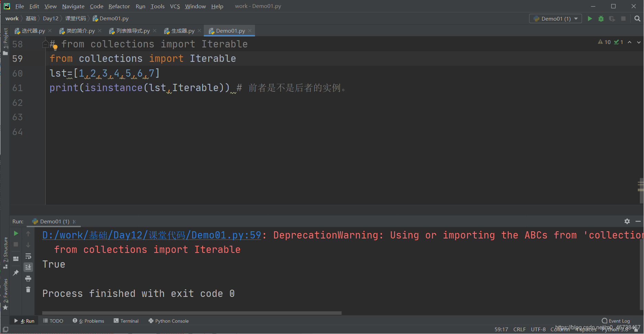This screenshot has height=334, width=644.
Task: Toggle the Project tool window sidebar button
Action: [x=5, y=41]
